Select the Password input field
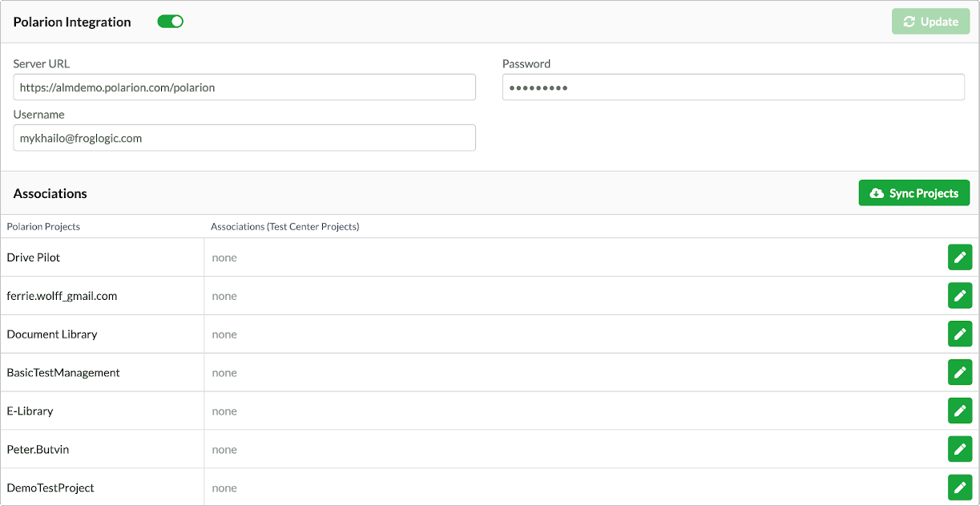 coord(732,87)
